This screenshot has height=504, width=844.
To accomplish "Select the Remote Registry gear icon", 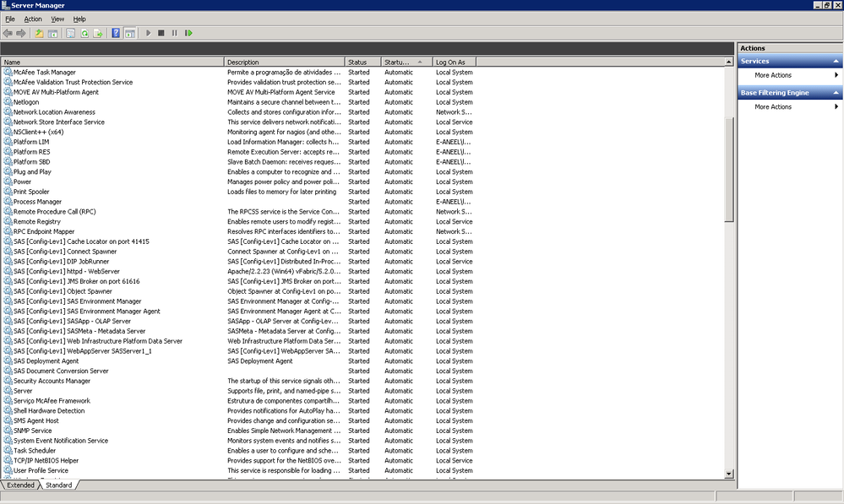I will point(8,222).
